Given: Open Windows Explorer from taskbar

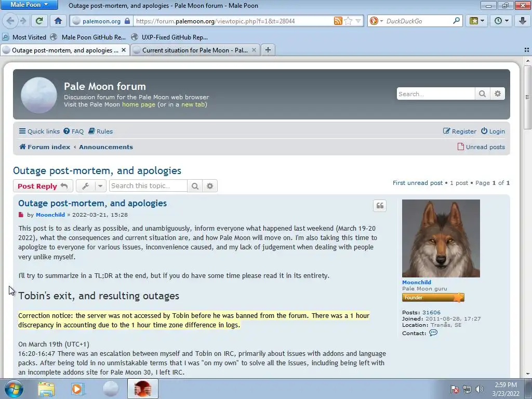Looking at the screenshot, I should pos(46,389).
